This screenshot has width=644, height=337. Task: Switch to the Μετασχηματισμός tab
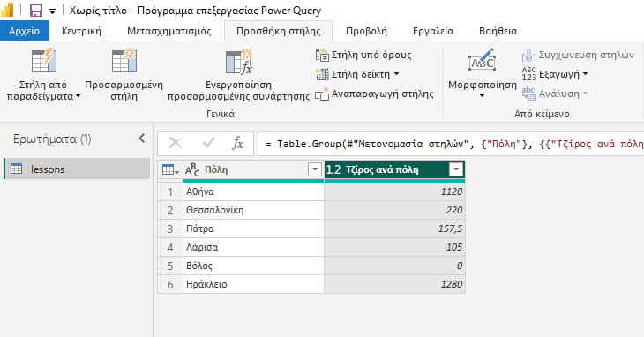[x=168, y=31]
